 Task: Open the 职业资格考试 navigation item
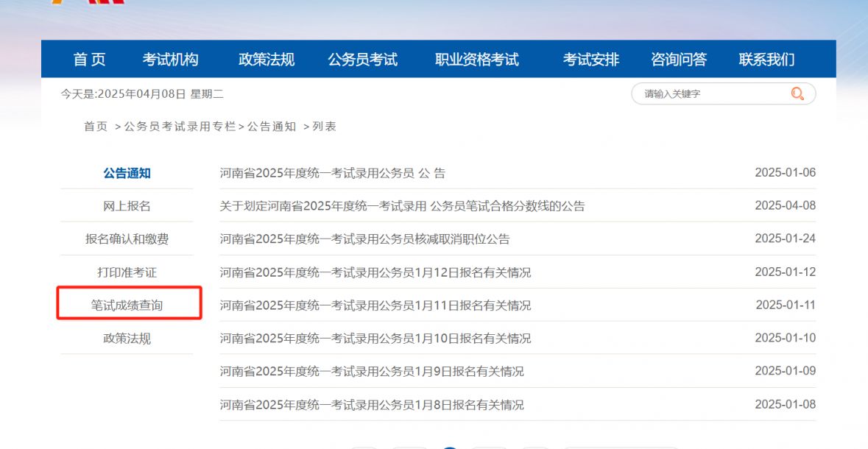(476, 60)
